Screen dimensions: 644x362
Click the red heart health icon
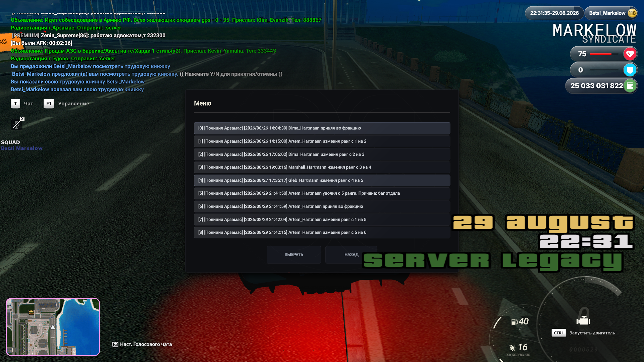coord(630,54)
